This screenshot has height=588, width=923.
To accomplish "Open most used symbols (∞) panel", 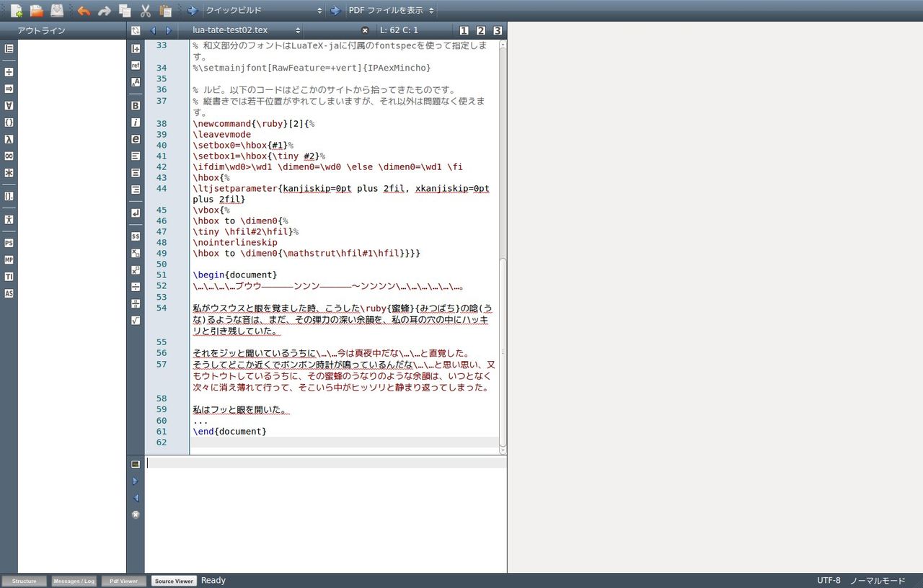I will tap(9, 156).
